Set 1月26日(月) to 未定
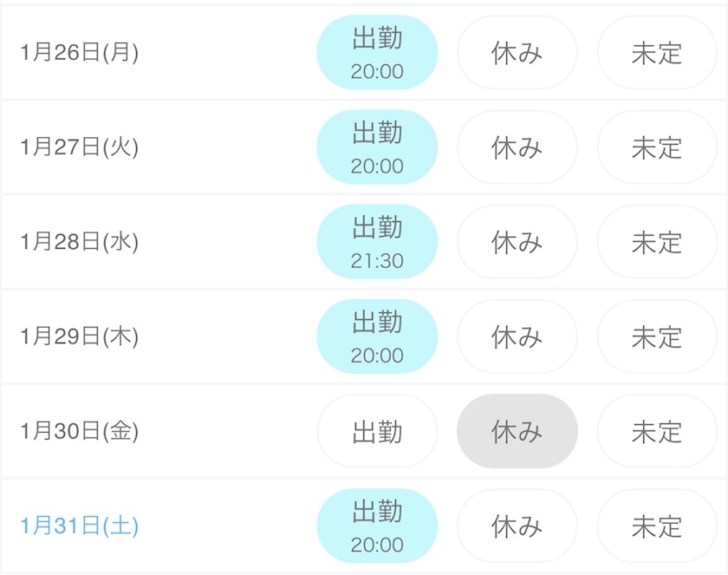This screenshot has height=575, width=728. (657, 52)
